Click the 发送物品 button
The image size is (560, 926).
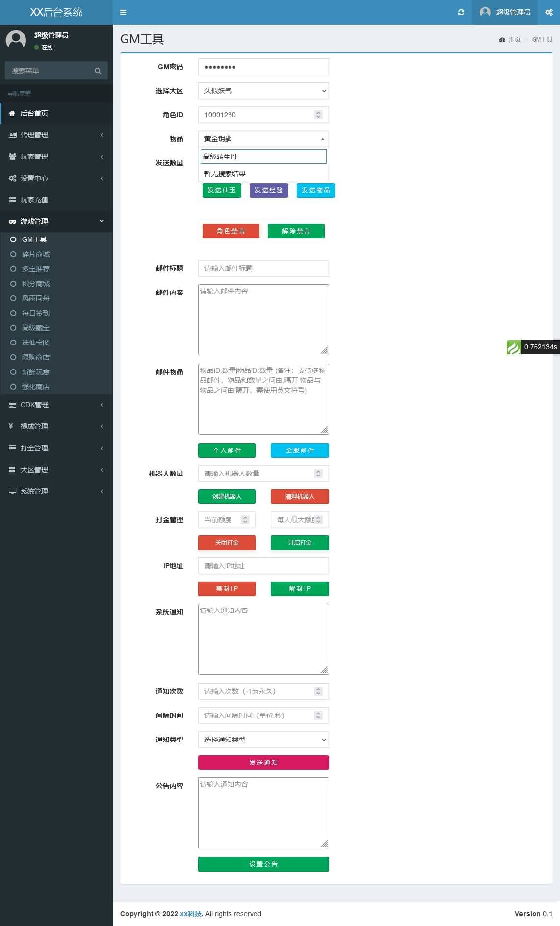(316, 190)
